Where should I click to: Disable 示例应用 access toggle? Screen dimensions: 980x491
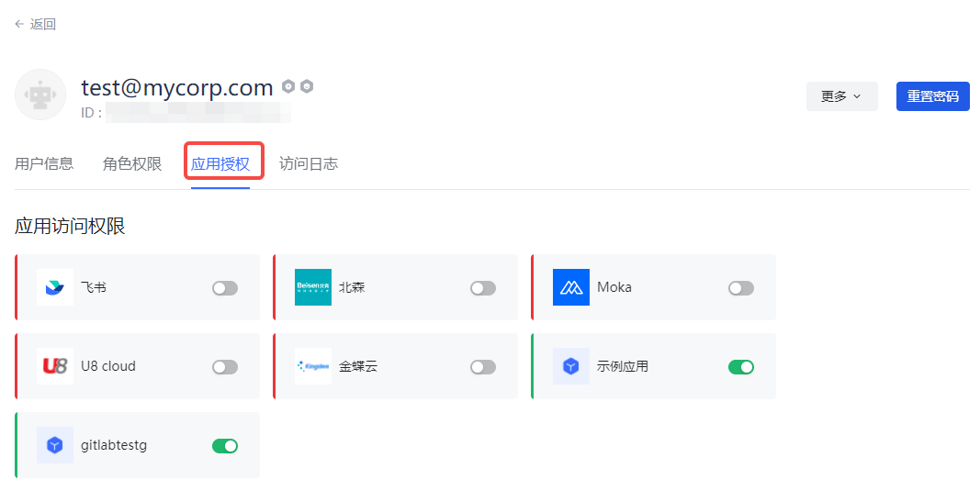(741, 367)
